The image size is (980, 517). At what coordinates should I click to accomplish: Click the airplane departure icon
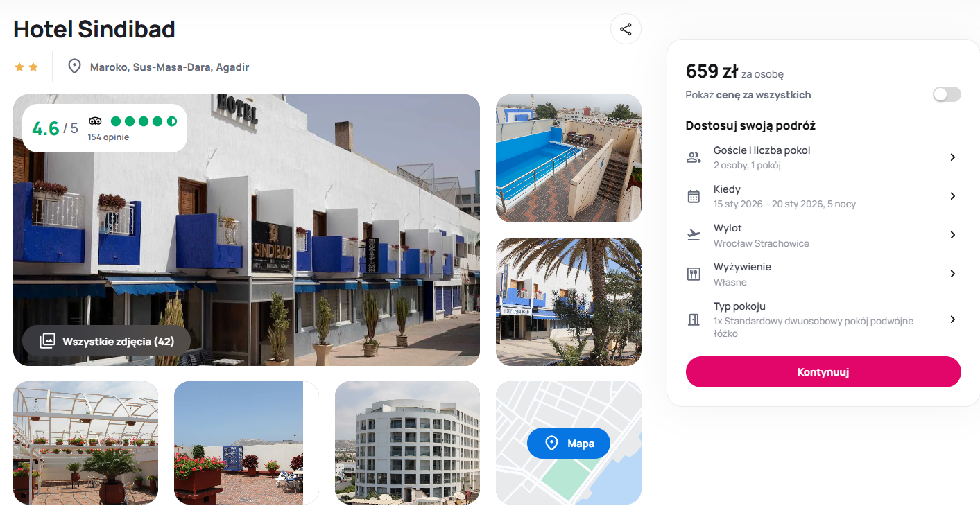(x=694, y=235)
